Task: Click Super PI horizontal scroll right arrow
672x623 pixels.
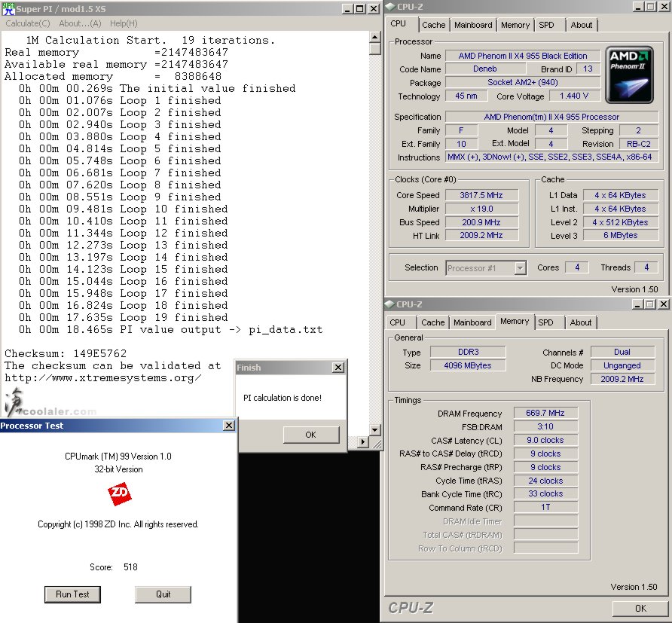Action: point(362,441)
